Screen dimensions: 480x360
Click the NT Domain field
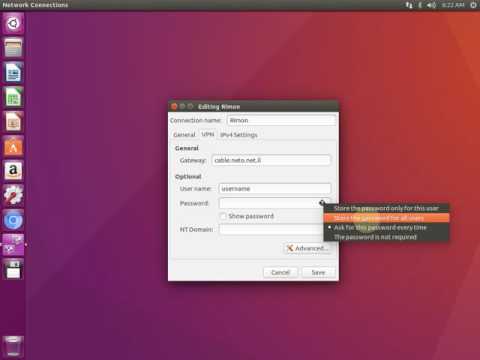(x=275, y=229)
